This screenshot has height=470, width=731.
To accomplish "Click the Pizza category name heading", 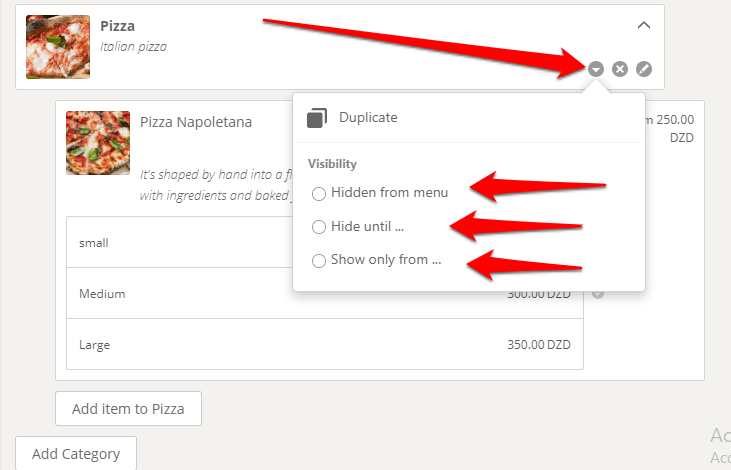I will [118, 26].
